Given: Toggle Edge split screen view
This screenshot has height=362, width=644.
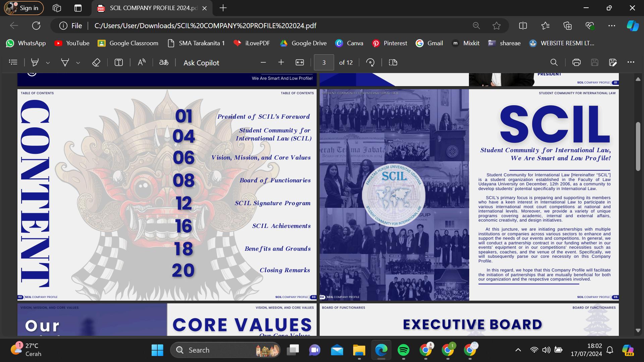Looking at the screenshot, I should point(523,26).
